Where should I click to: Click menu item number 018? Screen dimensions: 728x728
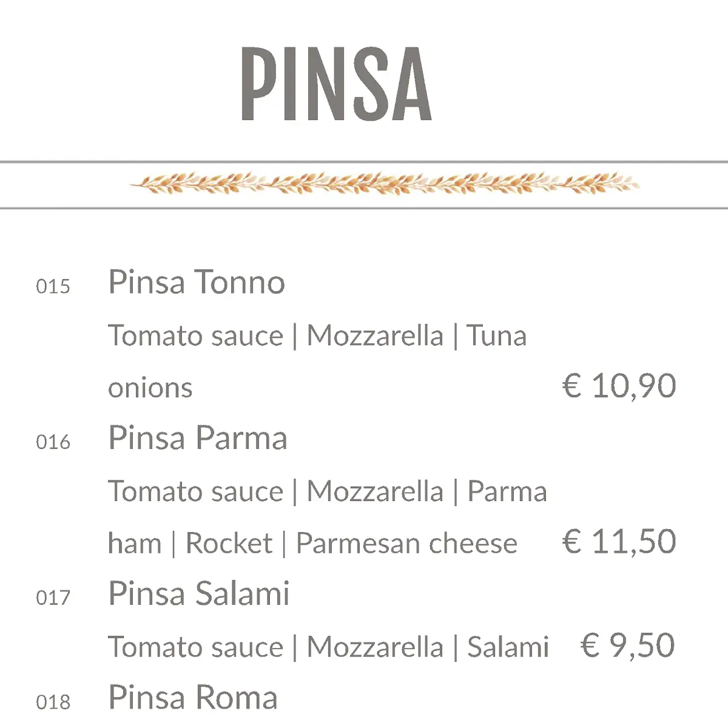(x=53, y=703)
